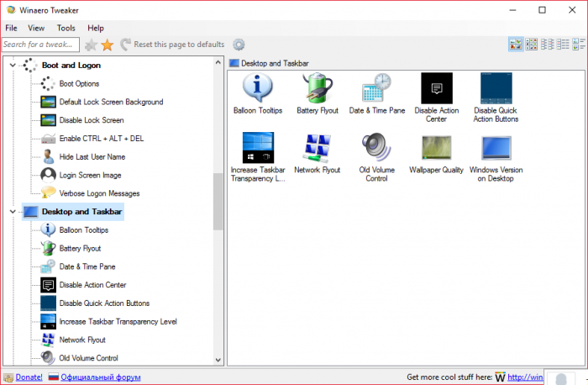Select Increase Taskbar Transparency Level in tree

(x=118, y=322)
